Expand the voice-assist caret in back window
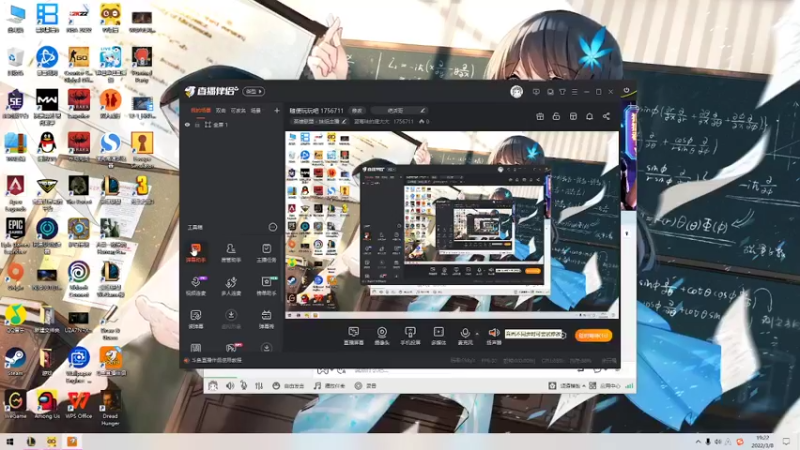Image resolution: width=800 pixels, height=450 pixels. pos(583,386)
